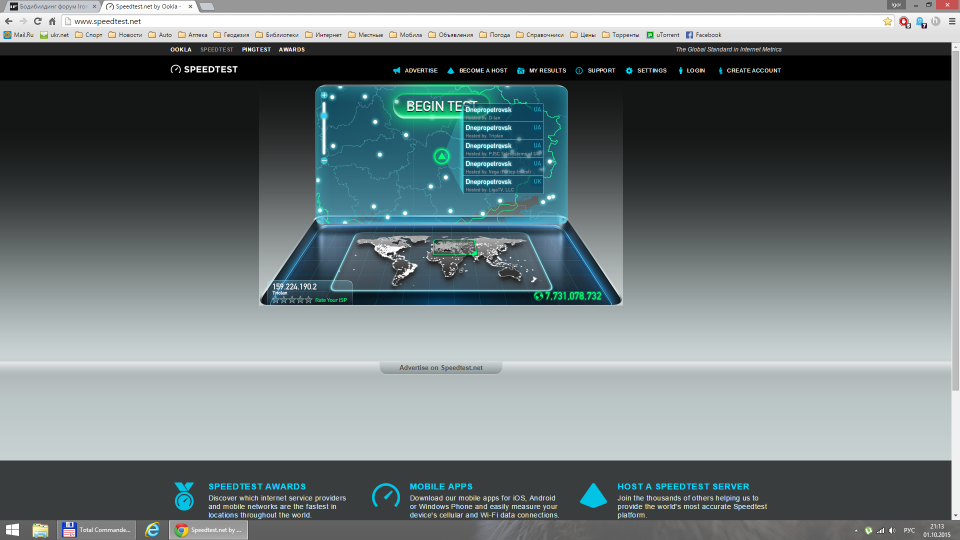This screenshot has height=540, width=960.
Task: Click the map zoom-out minus button
Action: 324,161
